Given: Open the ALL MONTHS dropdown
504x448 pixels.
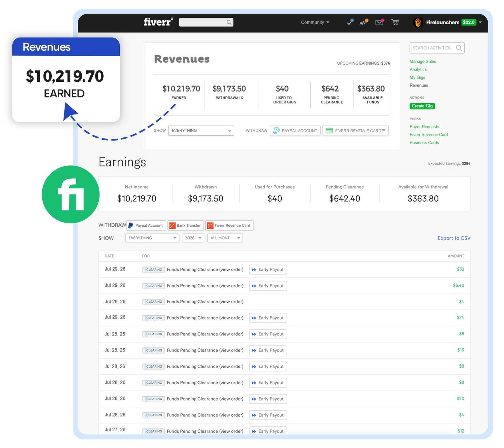Looking at the screenshot, I should [x=225, y=238].
